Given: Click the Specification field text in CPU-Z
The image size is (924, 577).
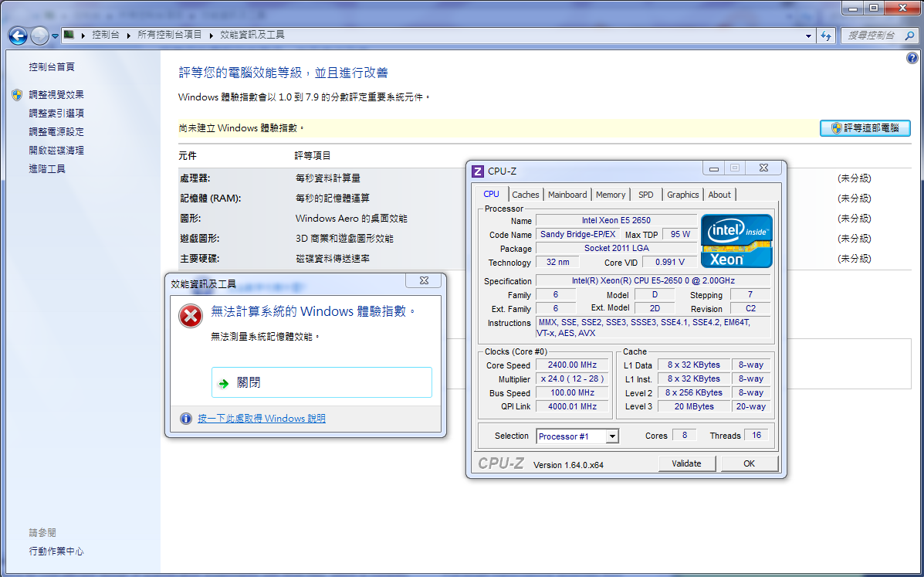Looking at the screenshot, I should point(653,281).
